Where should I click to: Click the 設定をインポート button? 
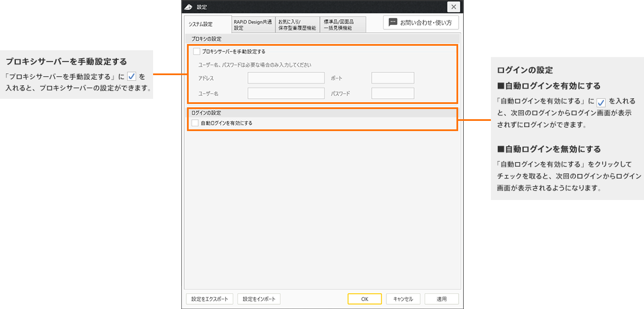259,299
